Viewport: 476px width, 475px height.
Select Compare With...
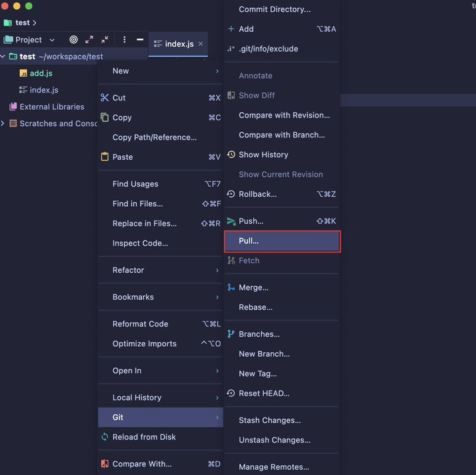pyautogui.click(x=160, y=464)
